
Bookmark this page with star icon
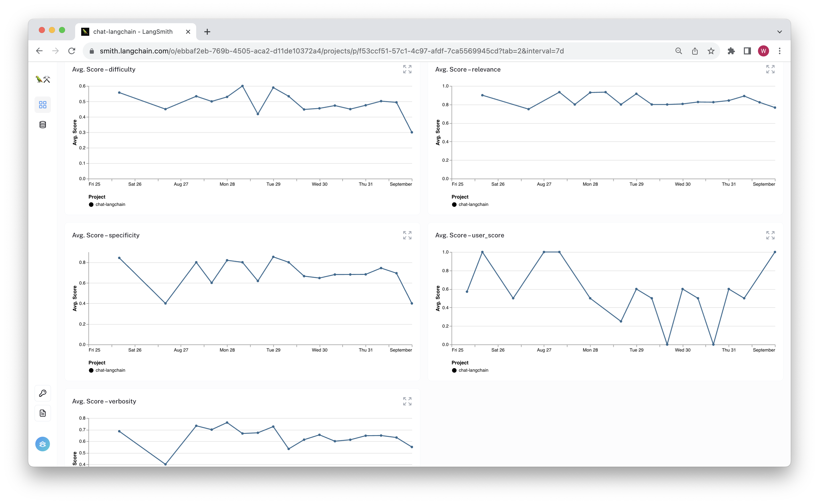click(x=711, y=51)
